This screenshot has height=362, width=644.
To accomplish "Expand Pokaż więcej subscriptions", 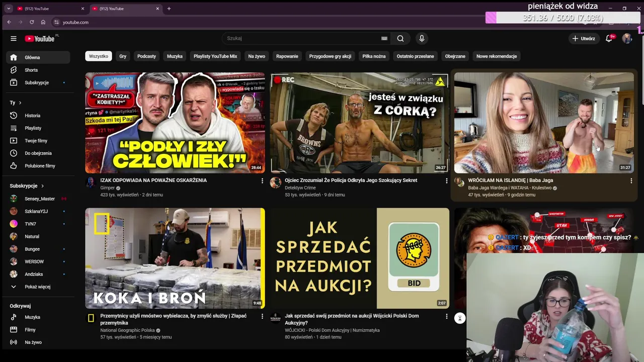I will click(38, 287).
